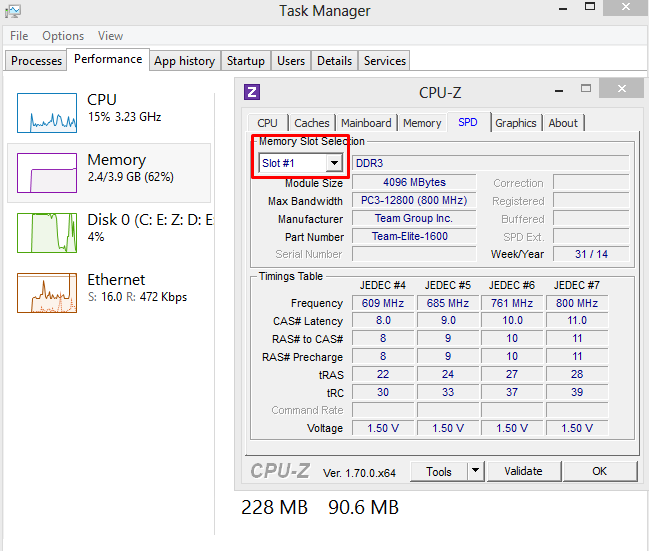Switch to the Users tab
The image size is (649, 551).
tap(291, 61)
